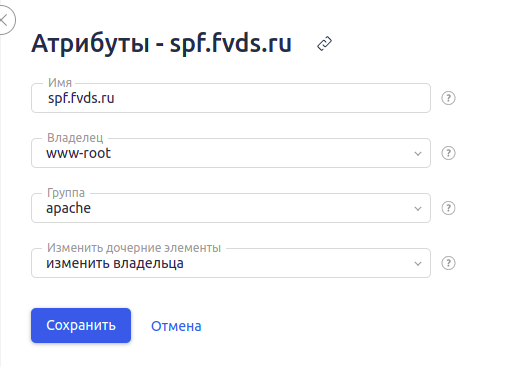Click the question mark icon beside Группа
This screenshot has width=520, height=367.
pyautogui.click(x=448, y=208)
